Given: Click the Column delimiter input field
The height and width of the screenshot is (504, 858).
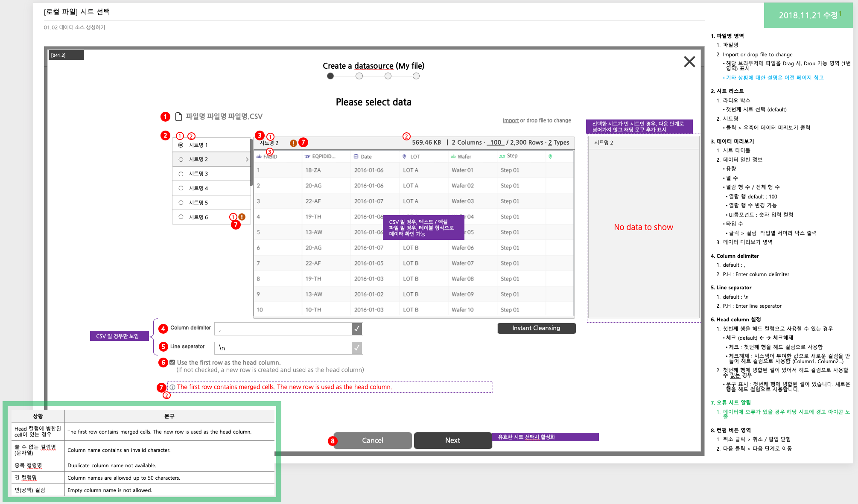Looking at the screenshot, I should pyautogui.click(x=283, y=329).
